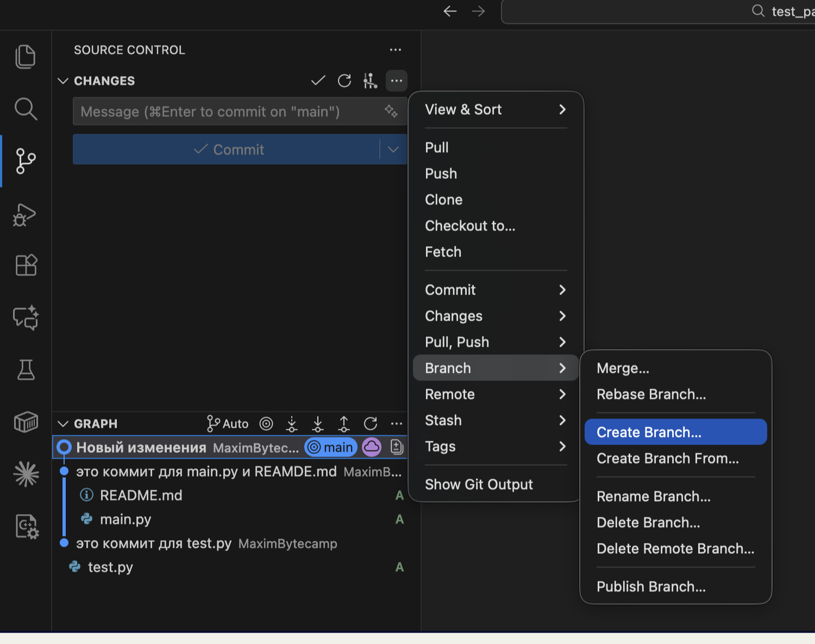Click the commit checkmark icon in Changes header
The width and height of the screenshot is (815, 644).
318,81
